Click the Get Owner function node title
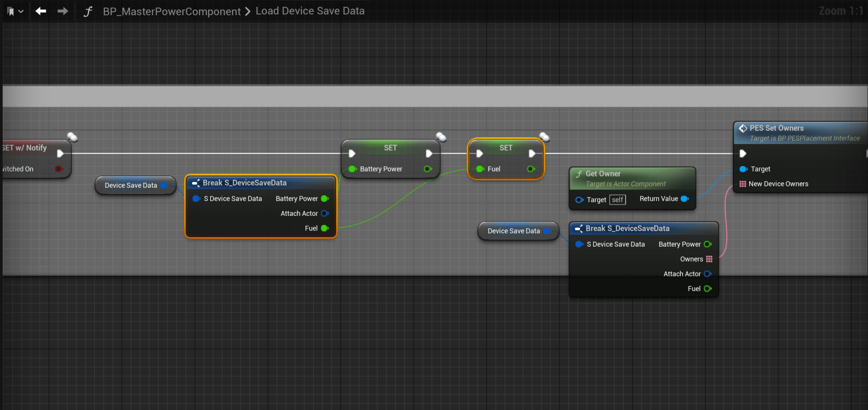 click(602, 174)
